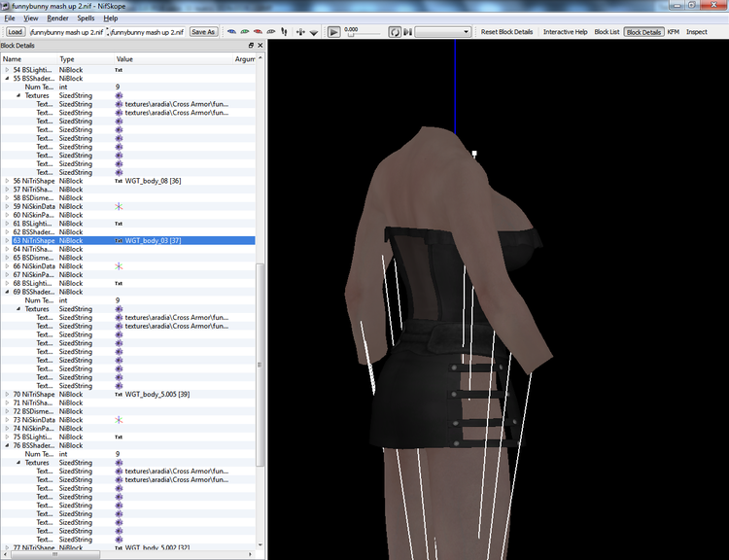Screen dimensions: 729x560
Task: Click Reset Block Details
Action: 506,32
